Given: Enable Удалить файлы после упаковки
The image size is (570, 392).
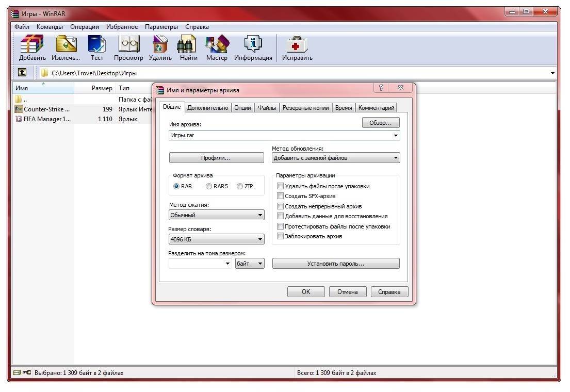Looking at the screenshot, I should pyautogui.click(x=280, y=186).
